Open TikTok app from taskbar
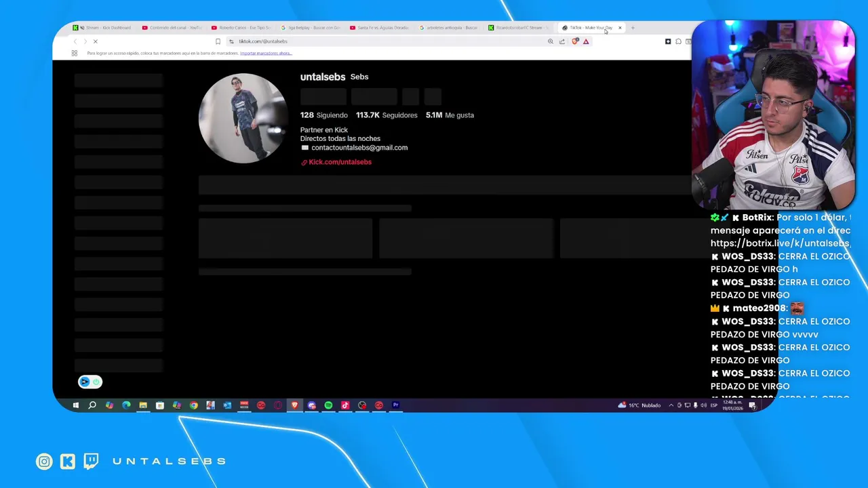This screenshot has width=868, height=488. click(345, 405)
